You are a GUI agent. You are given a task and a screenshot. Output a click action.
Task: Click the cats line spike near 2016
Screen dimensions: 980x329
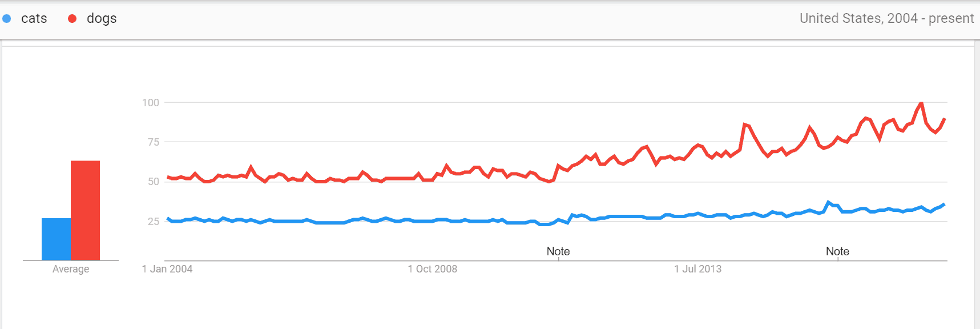click(x=829, y=202)
